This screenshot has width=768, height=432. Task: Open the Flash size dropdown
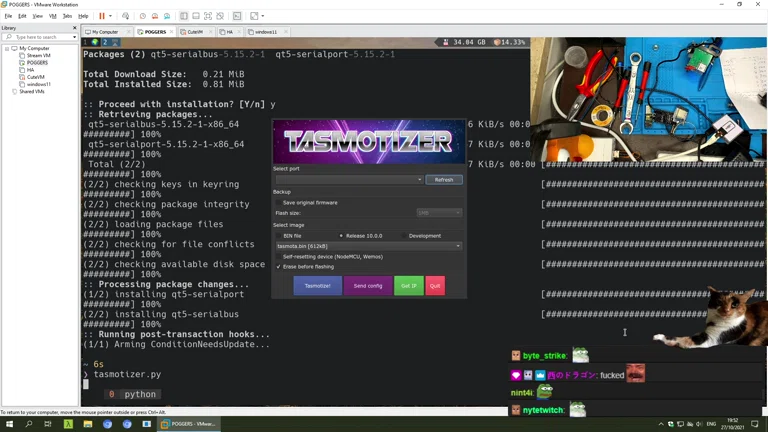(x=439, y=213)
